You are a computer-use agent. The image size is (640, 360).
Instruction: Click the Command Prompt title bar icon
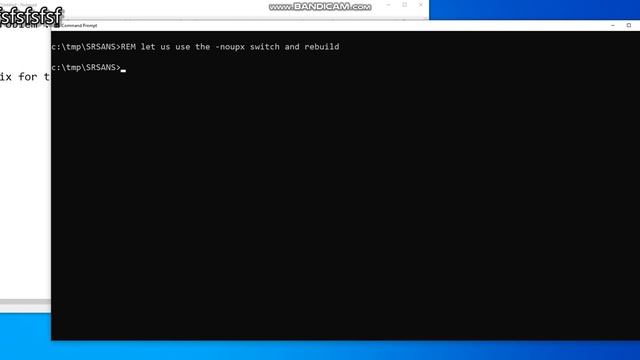click(x=56, y=25)
